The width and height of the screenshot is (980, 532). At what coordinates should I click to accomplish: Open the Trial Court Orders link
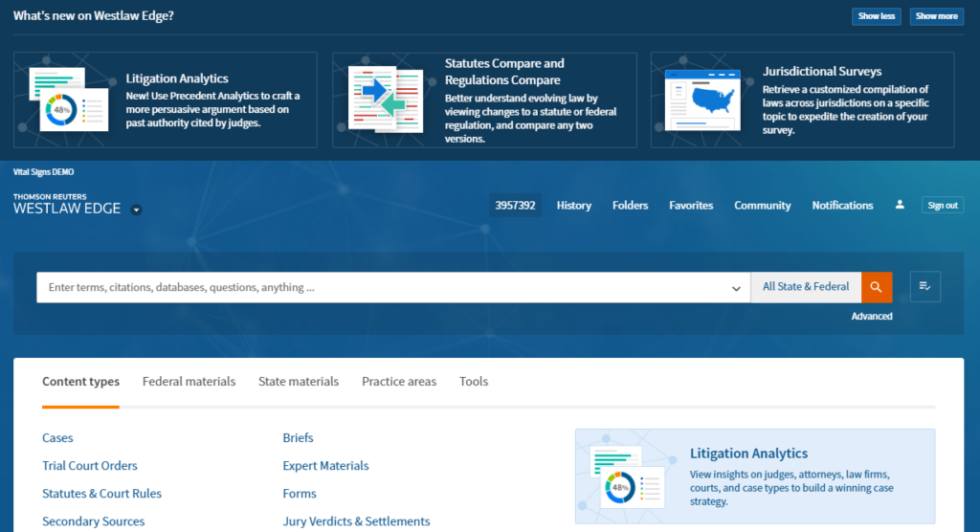coord(90,466)
